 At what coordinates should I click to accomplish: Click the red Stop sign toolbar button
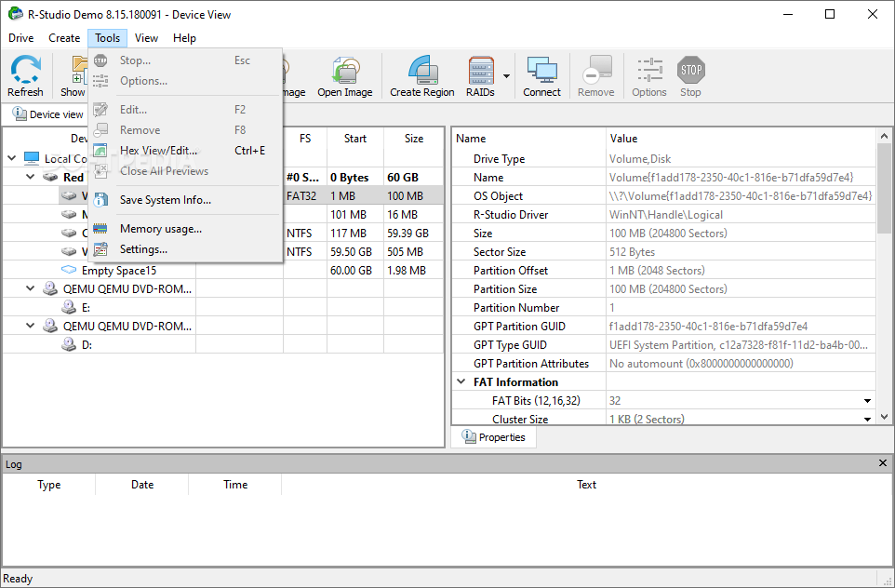(x=690, y=76)
